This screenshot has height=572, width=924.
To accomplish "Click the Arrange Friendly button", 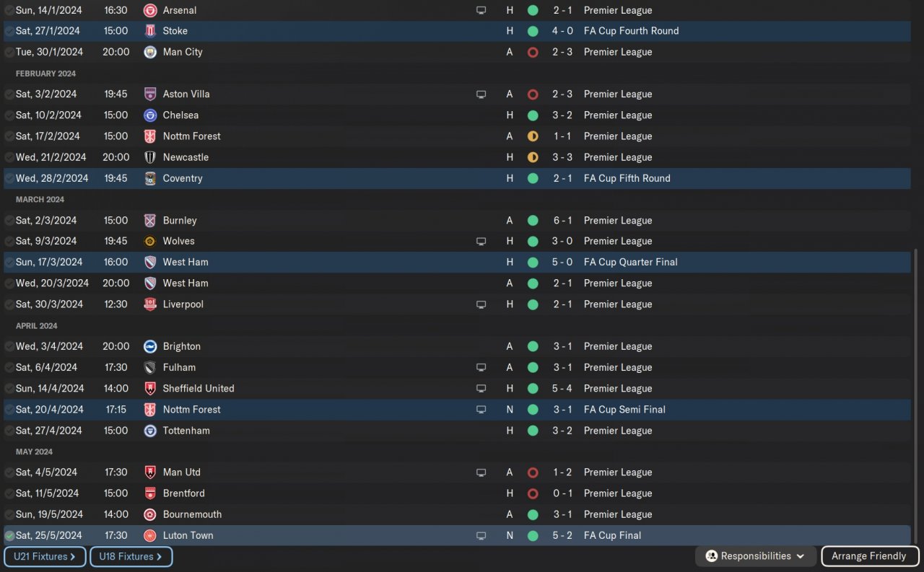I will click(x=868, y=556).
